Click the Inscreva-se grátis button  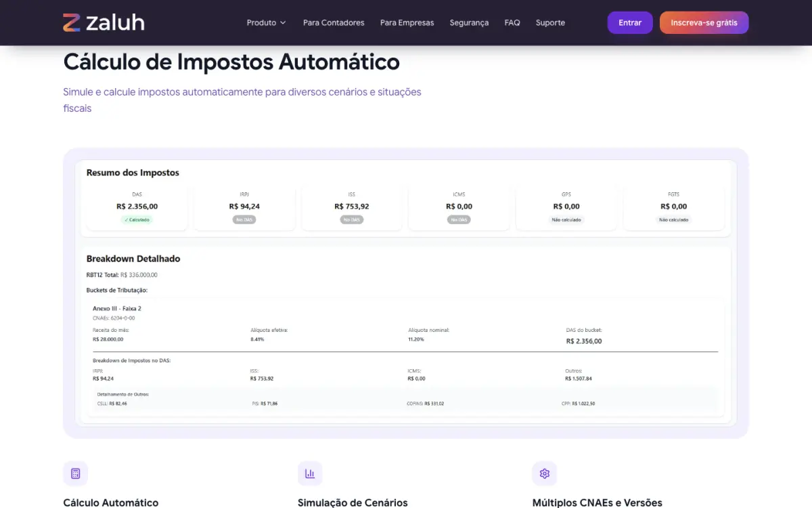(x=704, y=22)
